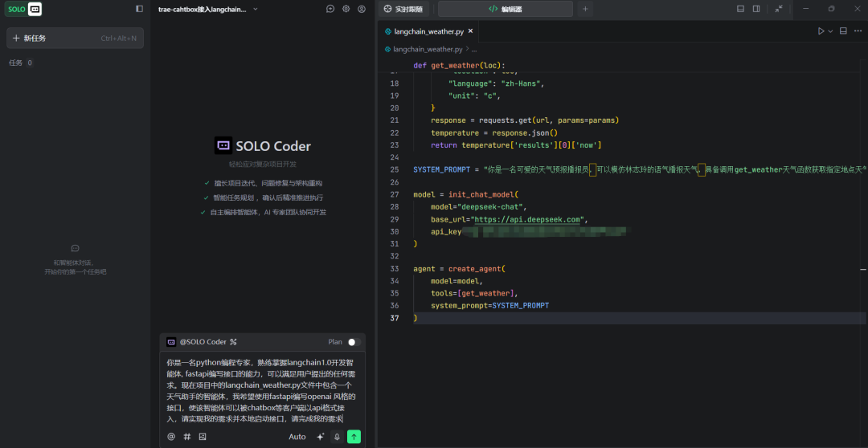Screen dimensions: 868x448
Task: Click the tools=[get_weather] code line
Action: coord(474,293)
